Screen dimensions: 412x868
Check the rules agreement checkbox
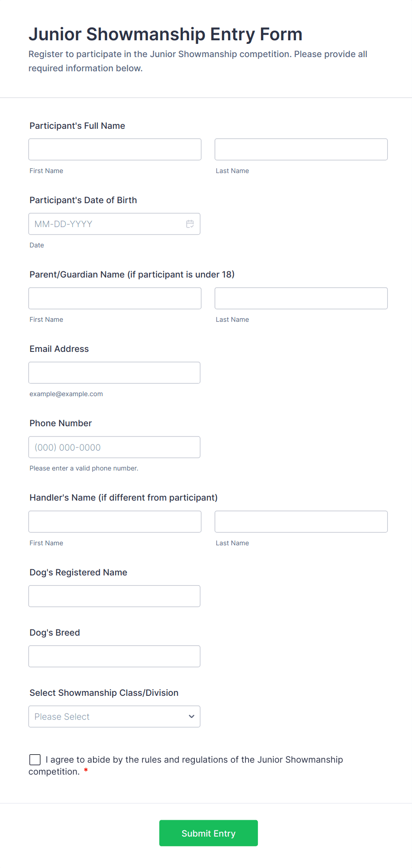tap(35, 760)
